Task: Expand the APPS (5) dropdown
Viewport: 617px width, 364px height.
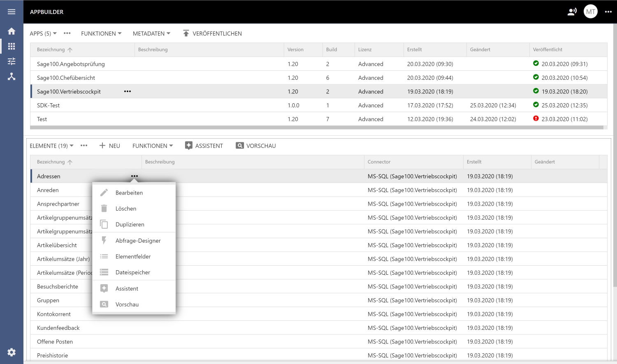Action: pos(43,34)
